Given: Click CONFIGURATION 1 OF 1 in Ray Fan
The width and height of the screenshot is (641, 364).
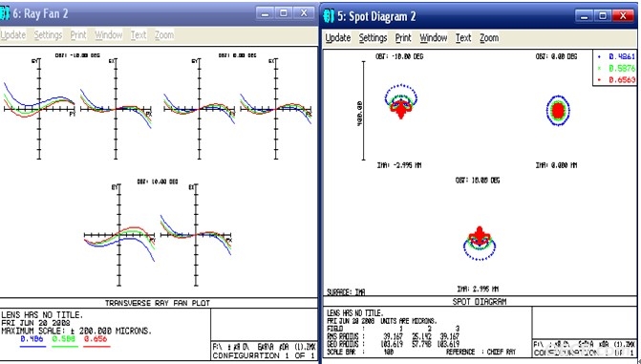Looking at the screenshot, I should tap(264, 355).
